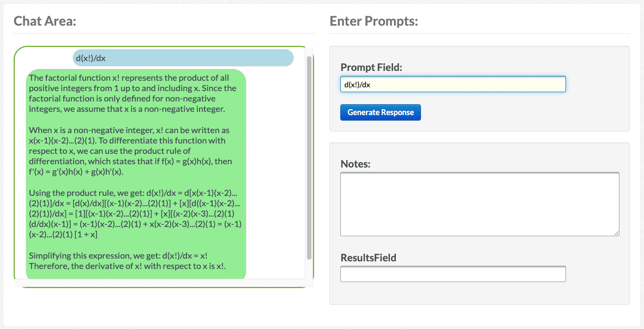Click the paragraph starting 'Using the product rule'
The width and height of the screenshot is (644, 329).
click(135, 213)
